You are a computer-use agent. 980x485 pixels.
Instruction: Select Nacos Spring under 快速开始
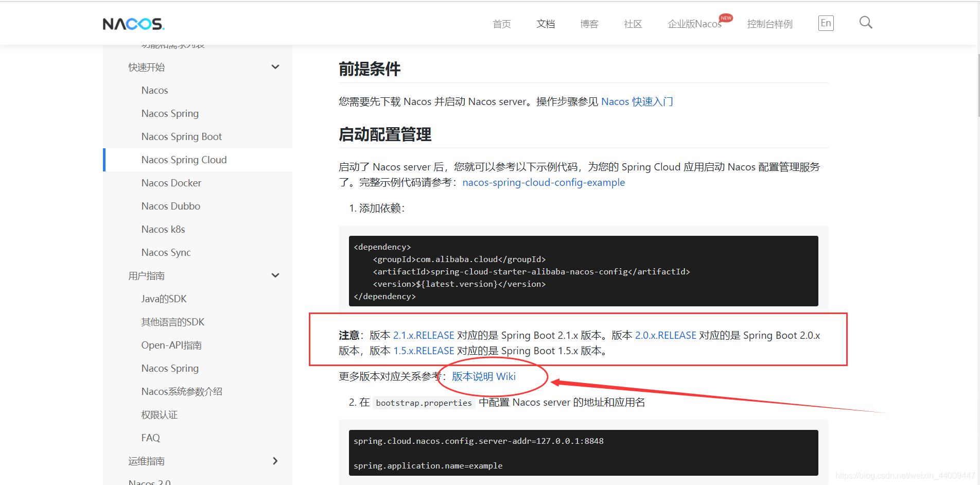click(170, 113)
